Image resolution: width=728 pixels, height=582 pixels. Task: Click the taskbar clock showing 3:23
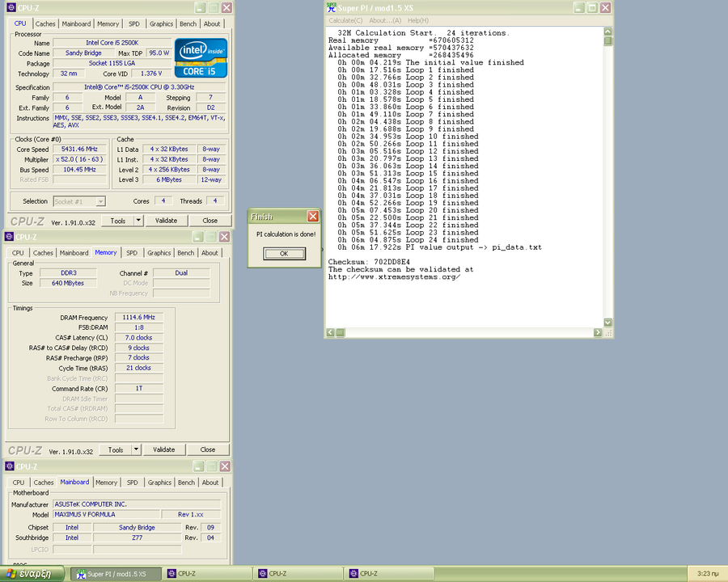click(x=708, y=574)
